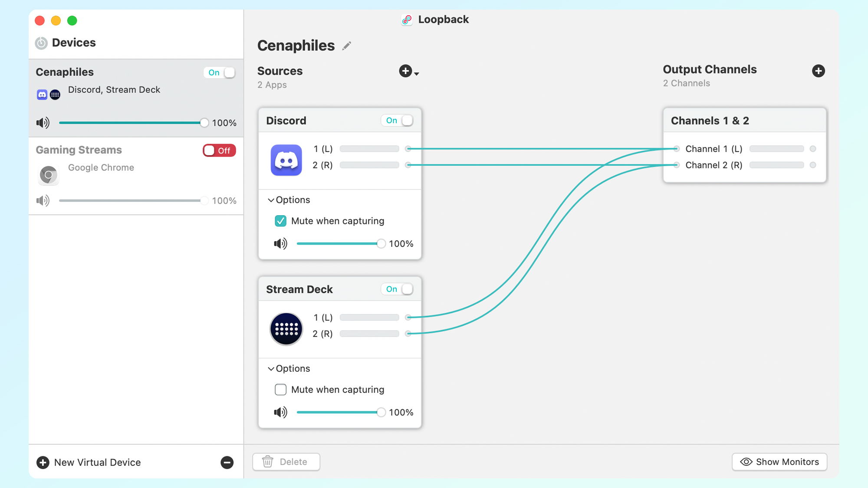Viewport: 868px width, 488px height.
Task: Collapse the Stream Deck Options disclosure
Action: (271, 369)
